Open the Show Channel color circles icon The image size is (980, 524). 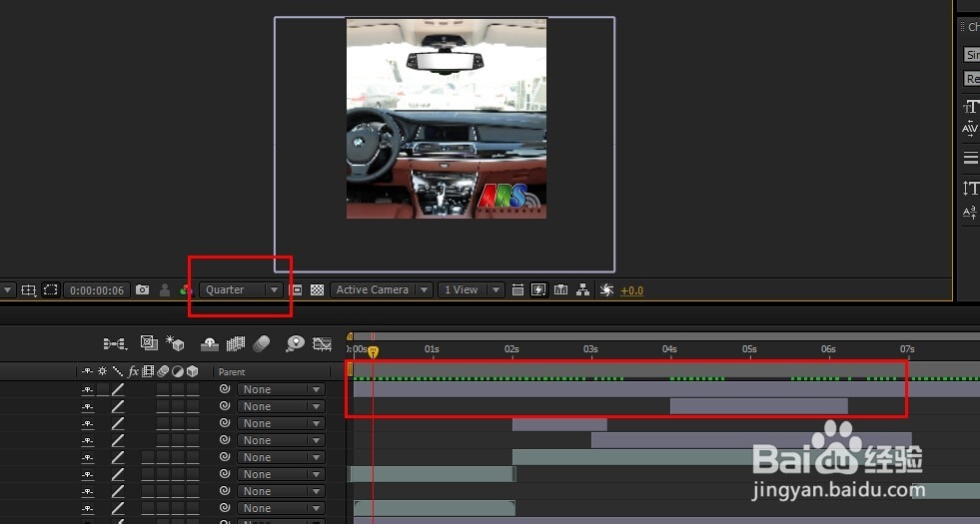pyautogui.click(x=186, y=289)
